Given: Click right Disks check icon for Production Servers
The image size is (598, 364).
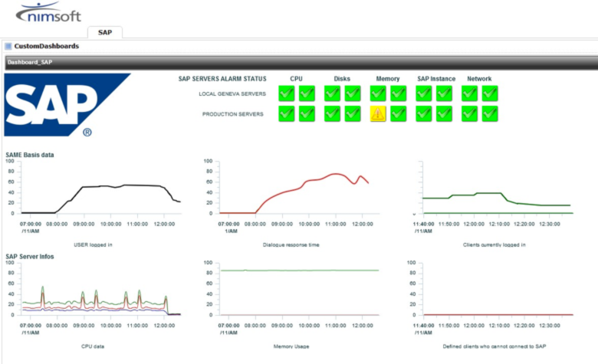Looking at the screenshot, I should point(353,113).
